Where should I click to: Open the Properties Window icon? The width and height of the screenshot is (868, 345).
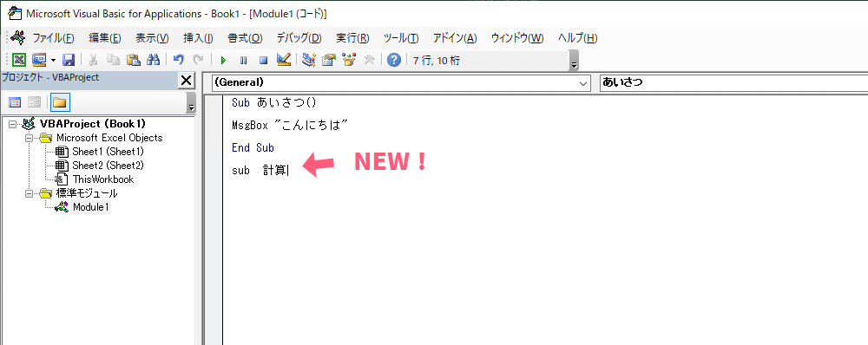(329, 60)
